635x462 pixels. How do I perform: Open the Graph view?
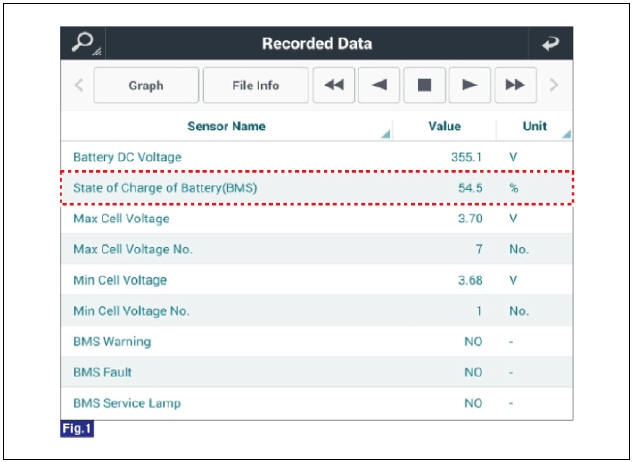146,85
